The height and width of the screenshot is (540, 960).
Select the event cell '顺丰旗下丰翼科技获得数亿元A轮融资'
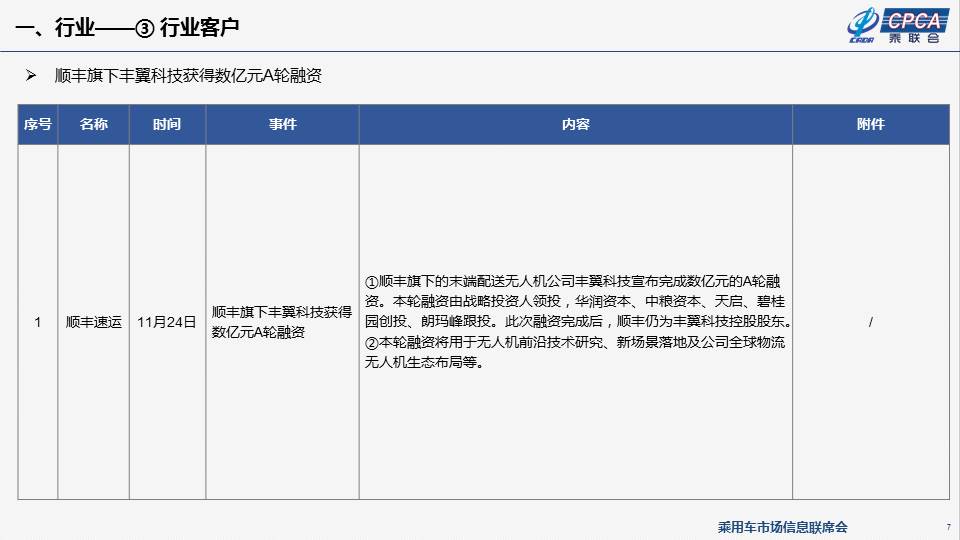click(x=282, y=322)
